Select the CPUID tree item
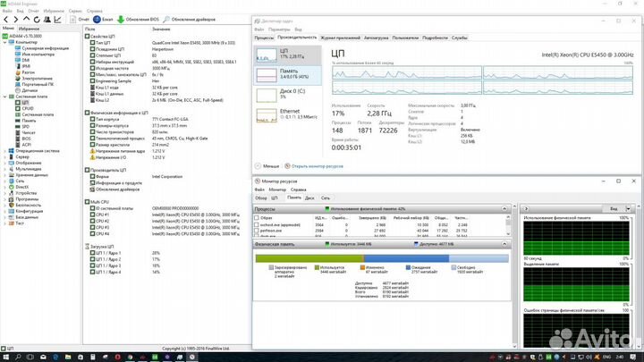Viewport: 644px width, 362px height. [24, 108]
